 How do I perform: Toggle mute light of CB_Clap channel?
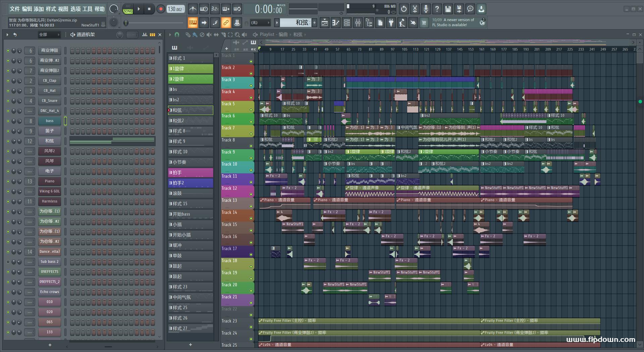click(x=8, y=81)
